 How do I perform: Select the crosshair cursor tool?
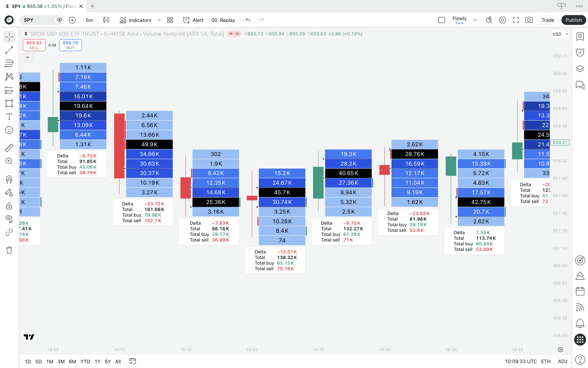pyautogui.click(x=9, y=37)
